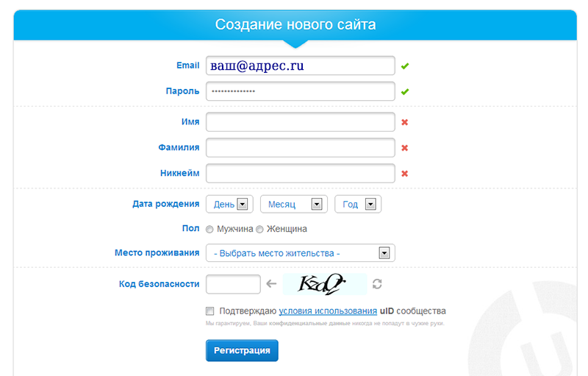Click the arrow icon next to security code
This screenshot has height=376, width=588.
coord(271,284)
